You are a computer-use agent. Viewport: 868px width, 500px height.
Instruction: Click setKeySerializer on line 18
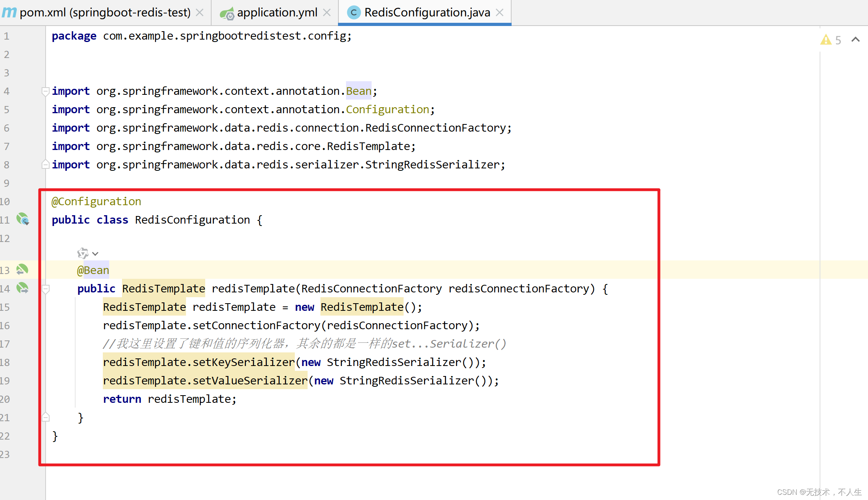click(244, 362)
